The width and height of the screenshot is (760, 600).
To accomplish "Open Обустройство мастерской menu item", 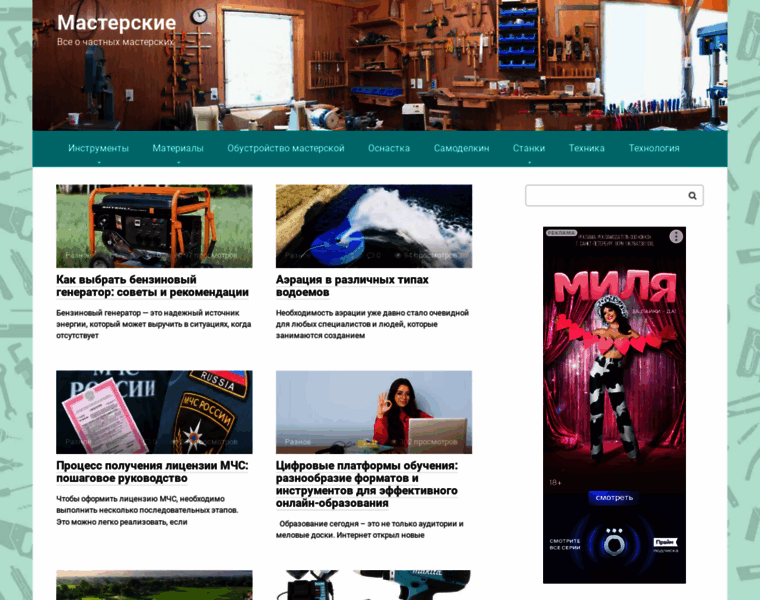I will point(285,148).
